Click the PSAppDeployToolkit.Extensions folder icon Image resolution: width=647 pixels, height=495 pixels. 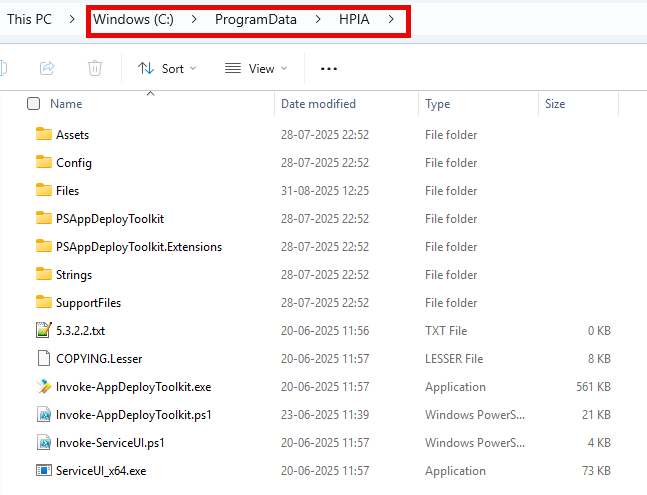point(43,247)
